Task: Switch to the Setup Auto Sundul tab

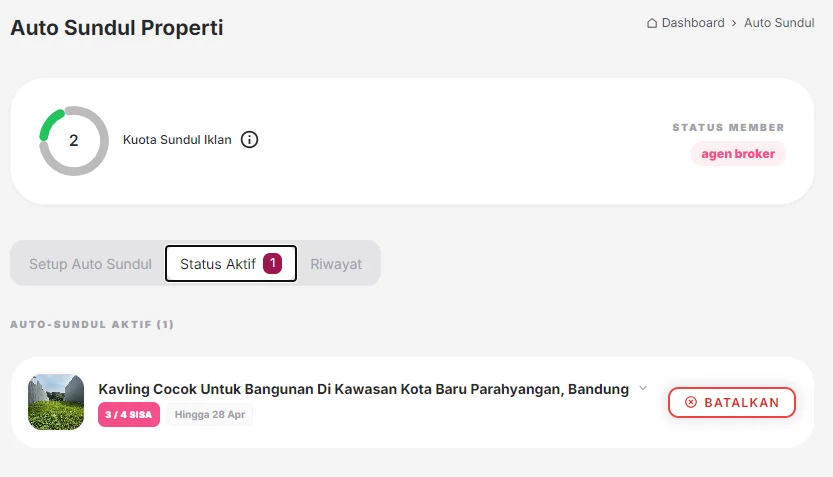Action: click(90, 264)
